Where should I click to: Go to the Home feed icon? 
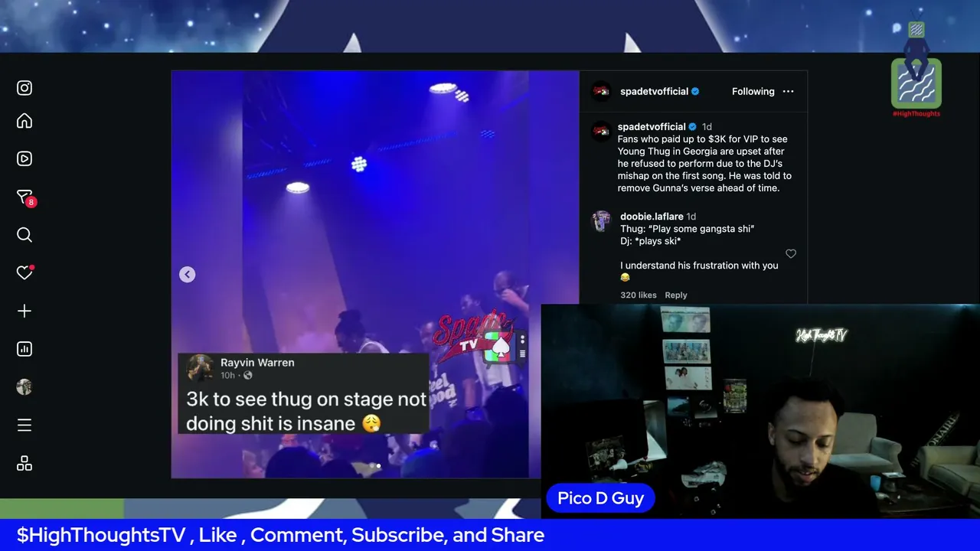coord(24,121)
